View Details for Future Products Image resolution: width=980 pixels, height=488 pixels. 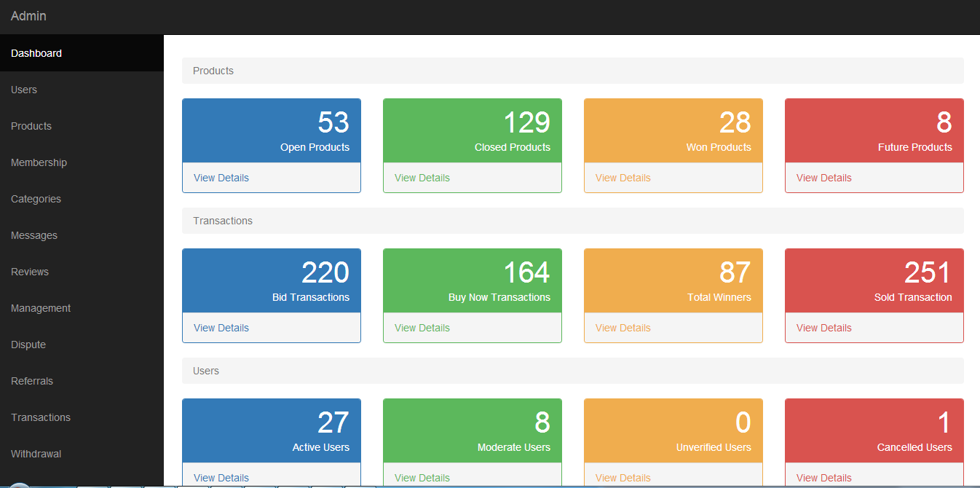point(824,178)
